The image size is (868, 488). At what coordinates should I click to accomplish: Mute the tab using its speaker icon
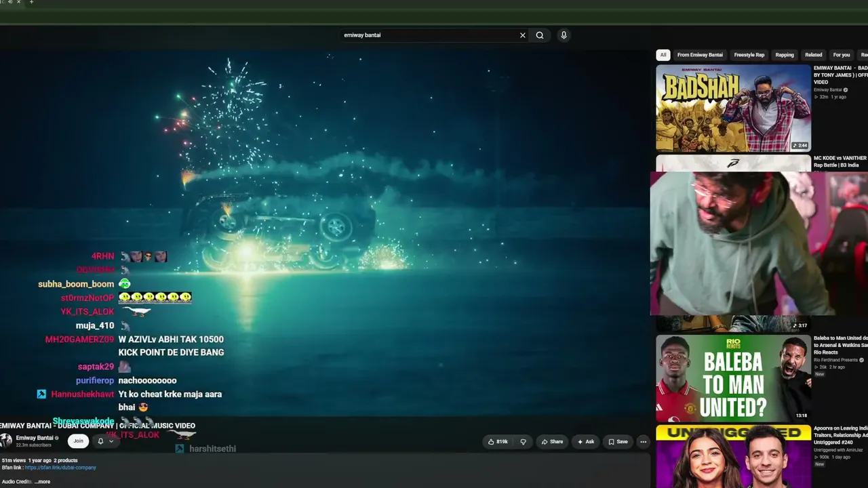click(x=10, y=2)
